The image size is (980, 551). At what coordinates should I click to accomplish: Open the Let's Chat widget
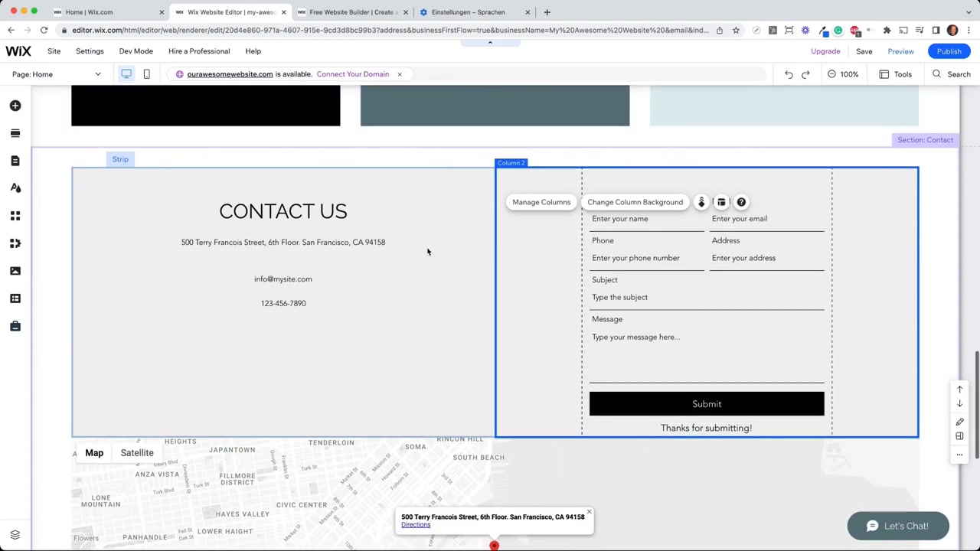click(x=898, y=526)
